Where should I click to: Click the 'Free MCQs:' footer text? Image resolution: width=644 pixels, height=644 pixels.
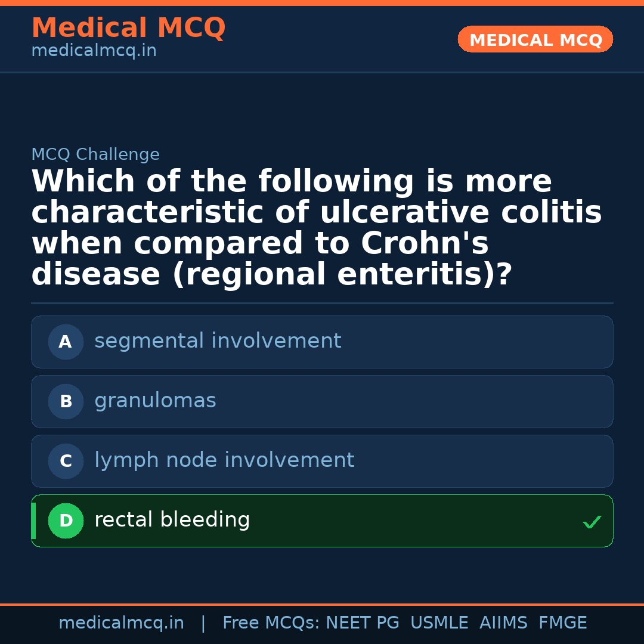click(271, 623)
